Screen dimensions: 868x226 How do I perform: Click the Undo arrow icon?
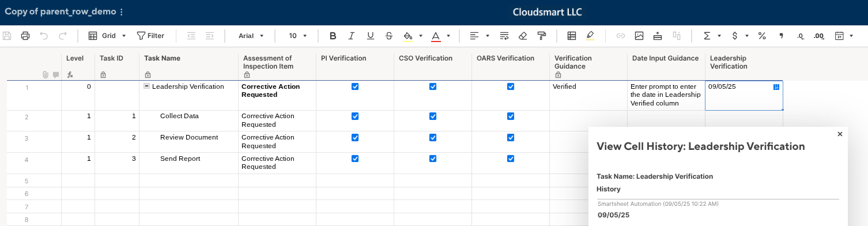coord(44,36)
